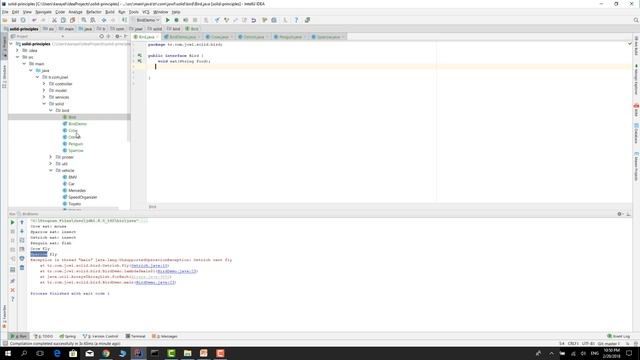The image size is (640, 360).
Task: Switch to the BirdDemo.java editor tab
Action: (x=182, y=37)
